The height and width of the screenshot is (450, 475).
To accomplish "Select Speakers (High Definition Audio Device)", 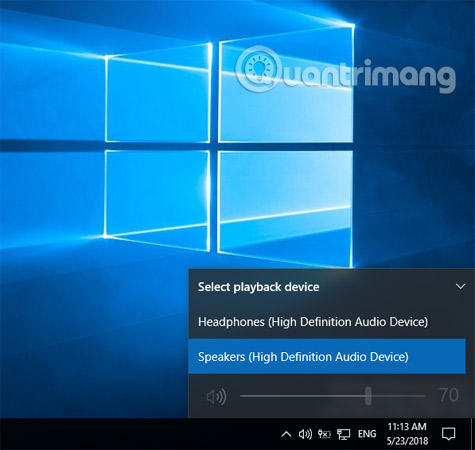I will [327, 357].
